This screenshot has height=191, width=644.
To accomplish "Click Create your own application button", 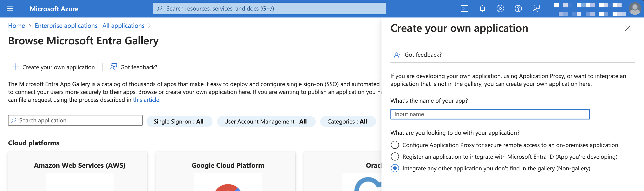I will (53, 67).
